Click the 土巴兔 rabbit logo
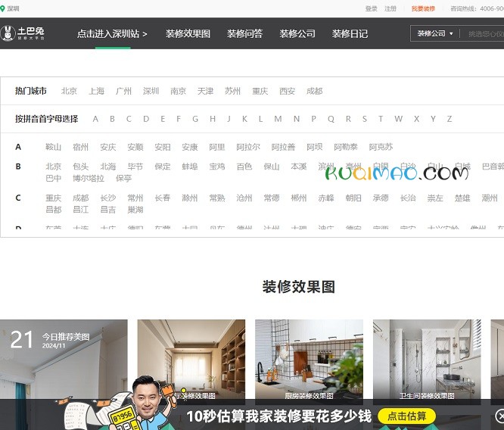504x430 pixels. click(x=23, y=33)
